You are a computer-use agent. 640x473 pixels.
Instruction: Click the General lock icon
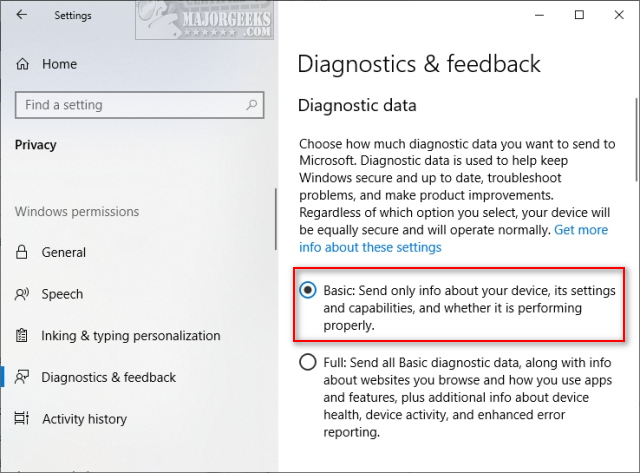pos(22,252)
